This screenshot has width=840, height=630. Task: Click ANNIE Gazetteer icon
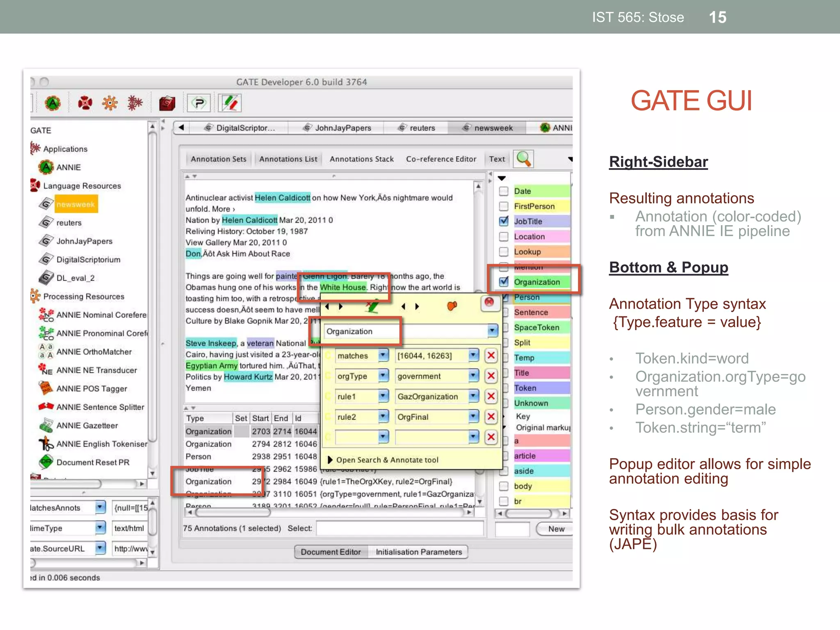[46, 425]
